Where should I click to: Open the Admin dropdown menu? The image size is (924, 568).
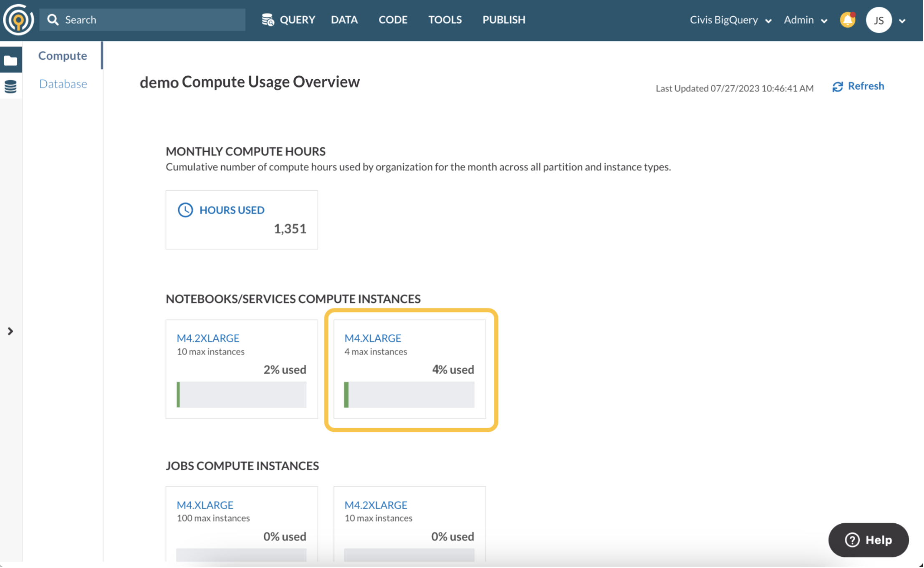point(805,20)
